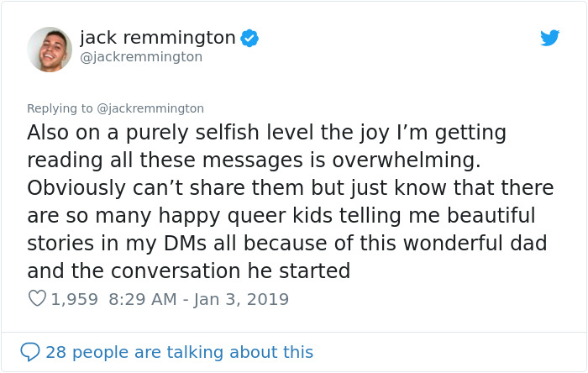Click the display name jack remmington
588x373 pixels.
click(x=157, y=38)
